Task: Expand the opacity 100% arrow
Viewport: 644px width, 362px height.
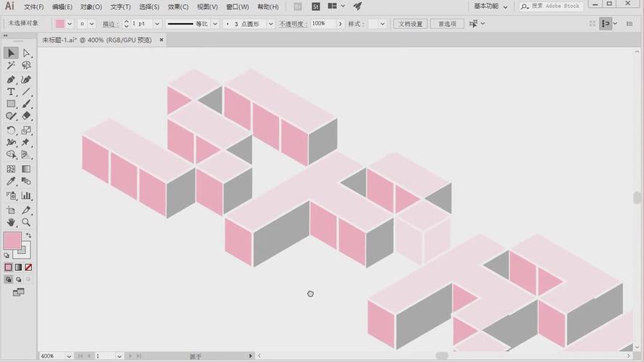Action: click(x=340, y=24)
